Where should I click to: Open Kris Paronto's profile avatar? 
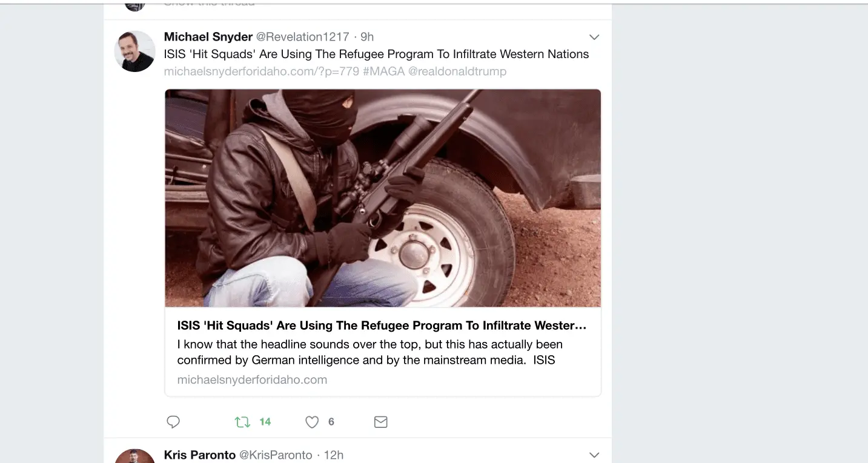point(134,457)
